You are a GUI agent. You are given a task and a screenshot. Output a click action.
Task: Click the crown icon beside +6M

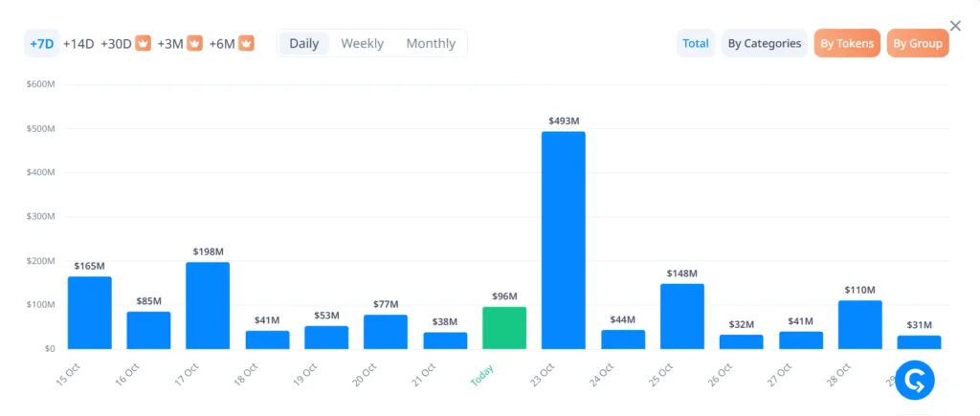(x=246, y=43)
